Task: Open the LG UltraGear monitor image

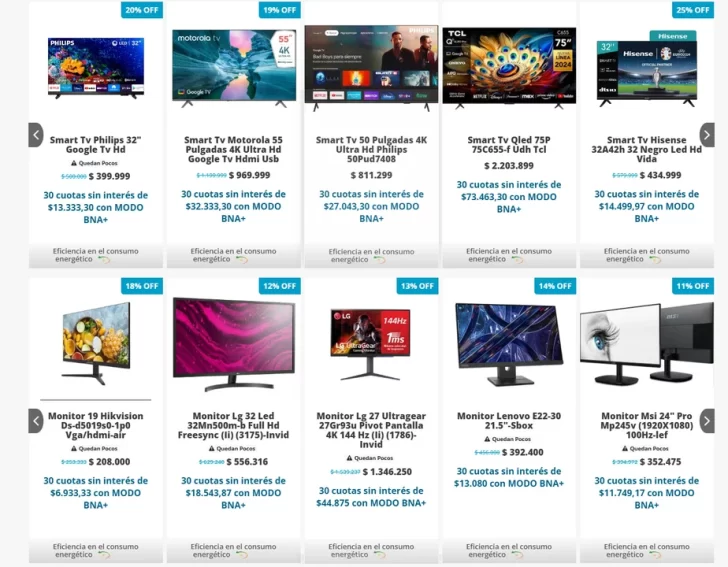Action: tap(370, 345)
